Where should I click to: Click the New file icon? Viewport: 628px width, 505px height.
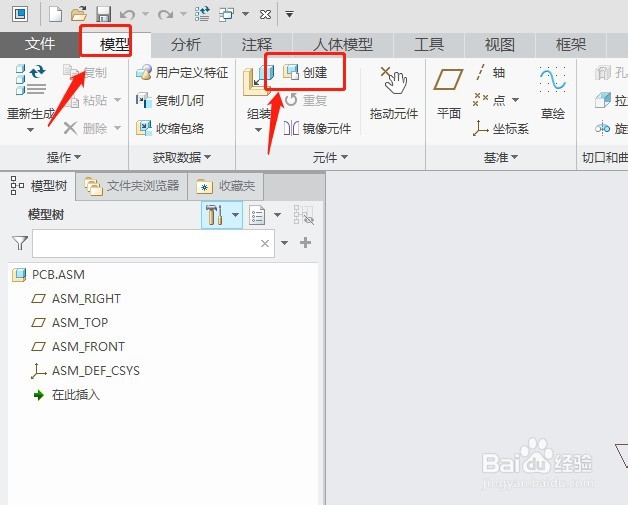pyautogui.click(x=55, y=14)
